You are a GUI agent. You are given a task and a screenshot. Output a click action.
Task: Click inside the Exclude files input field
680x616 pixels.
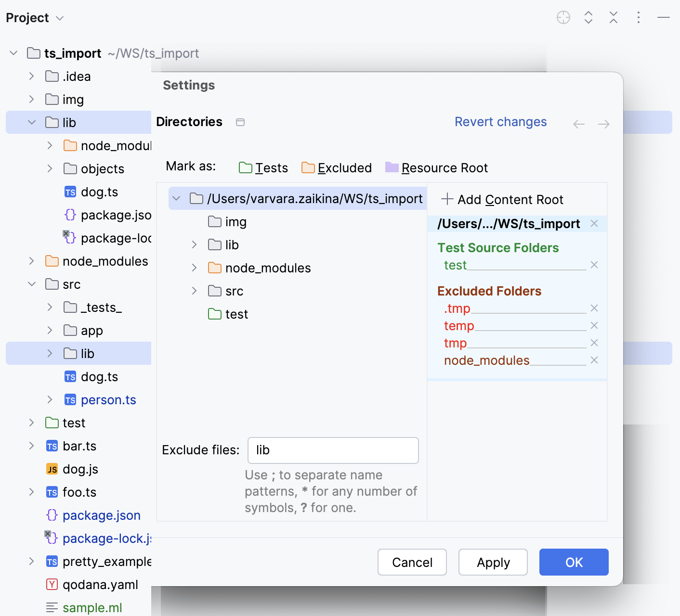point(332,450)
